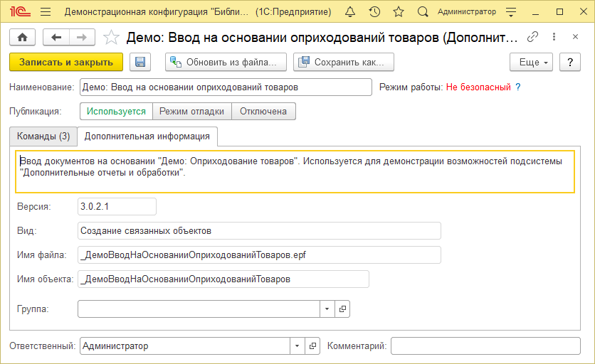The width and height of the screenshot is (595, 364).
Task: Open the search magnifier icon
Action: click(x=422, y=12)
